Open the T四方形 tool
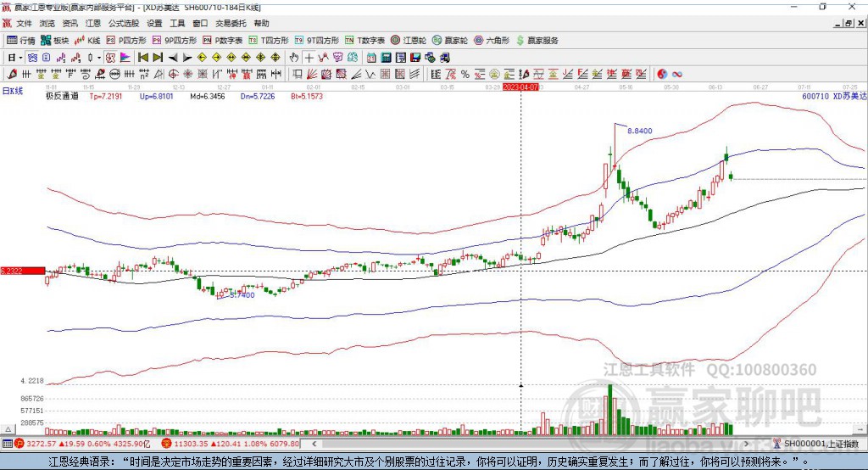Image resolution: width=868 pixels, height=470 pixels. click(269, 41)
